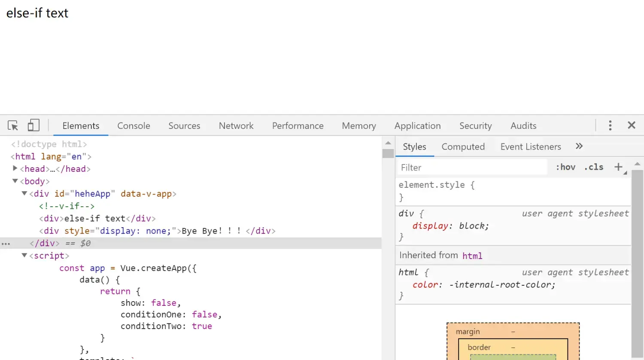Show more style tabs with double chevron
644x360 pixels.
tap(579, 146)
